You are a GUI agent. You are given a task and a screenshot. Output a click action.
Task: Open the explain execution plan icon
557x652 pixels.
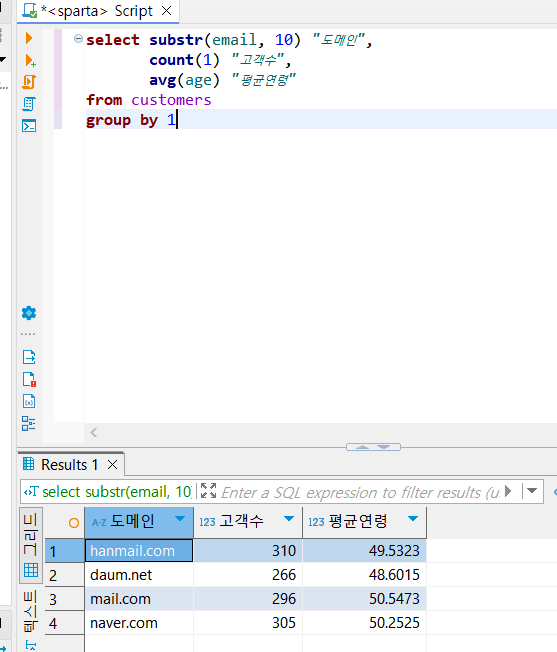coord(29,104)
